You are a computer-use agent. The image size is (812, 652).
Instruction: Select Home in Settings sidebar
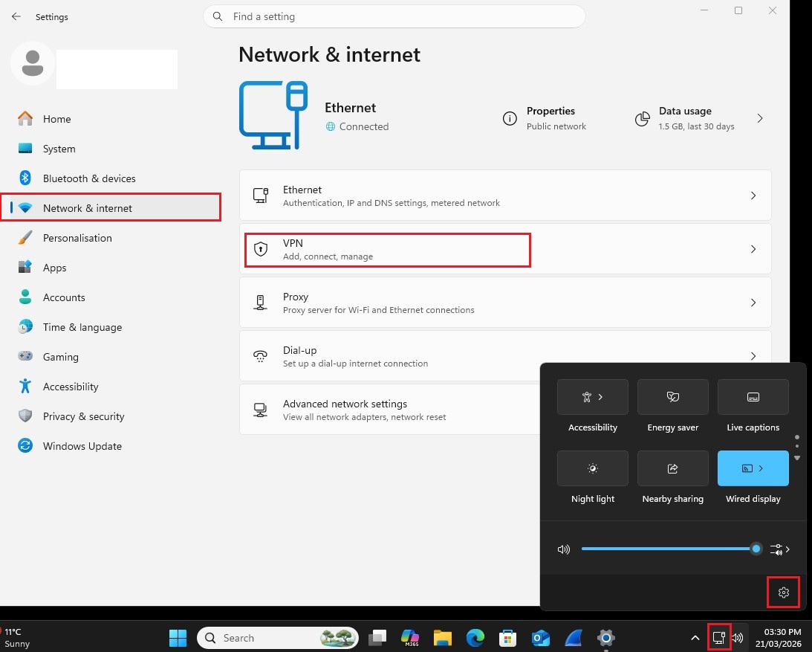[x=111, y=119]
